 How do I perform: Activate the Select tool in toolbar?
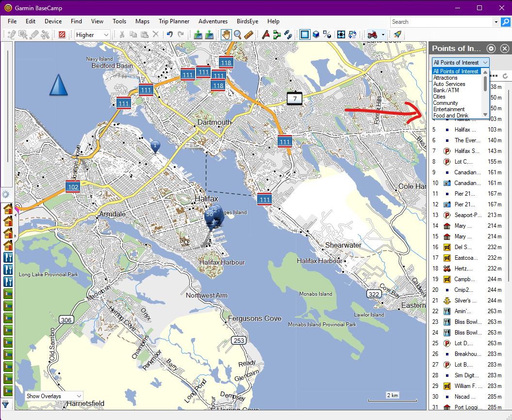[23, 34]
